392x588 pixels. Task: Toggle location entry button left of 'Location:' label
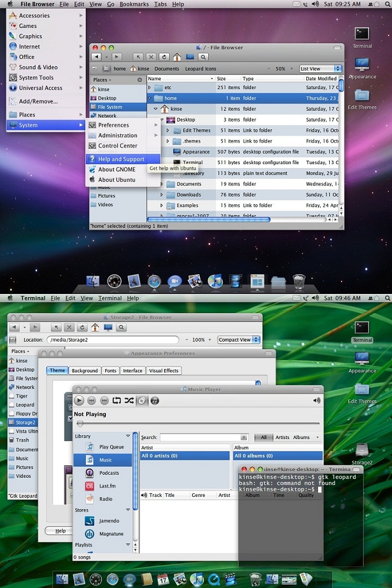tap(13, 340)
